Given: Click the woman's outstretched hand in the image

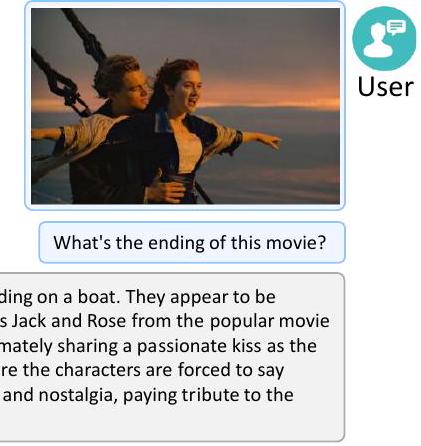Looking at the screenshot, I should pyautogui.click(x=272, y=141).
